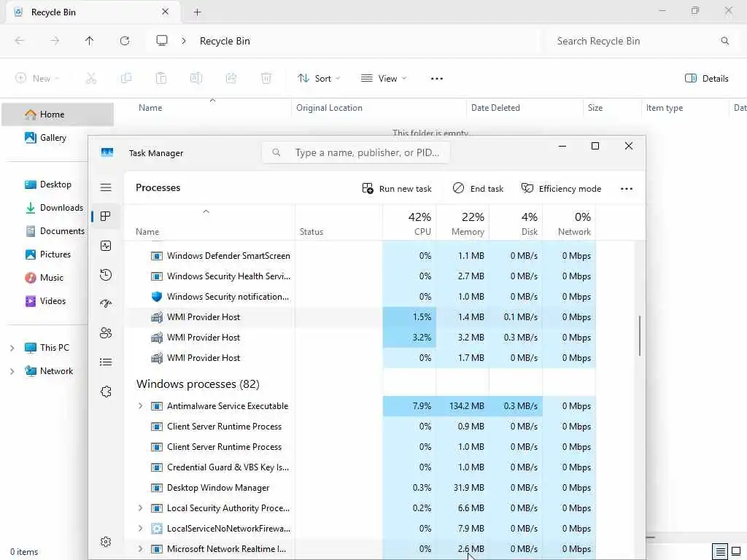
Task: Focus the Task Manager search field
Action: pyautogui.click(x=355, y=153)
